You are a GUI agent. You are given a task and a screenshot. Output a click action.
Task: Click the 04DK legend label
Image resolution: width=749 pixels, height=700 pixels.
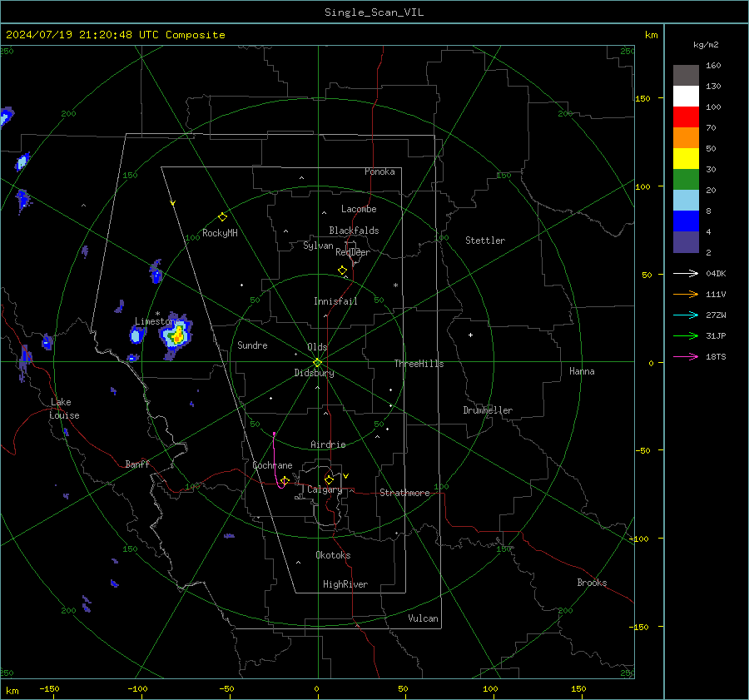(716, 274)
